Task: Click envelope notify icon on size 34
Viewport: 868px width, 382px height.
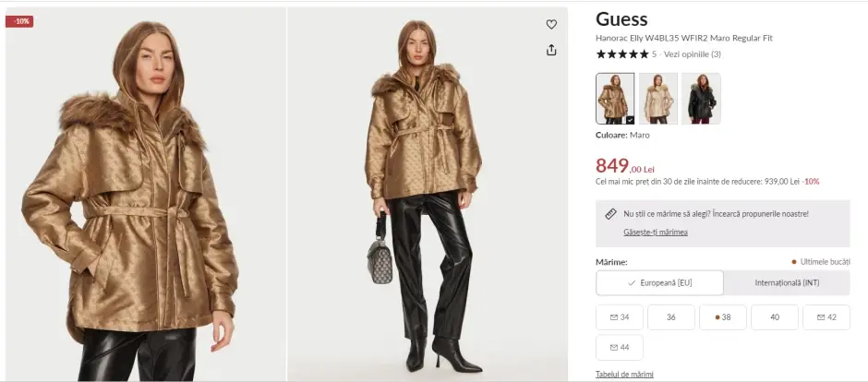Action: [613, 317]
